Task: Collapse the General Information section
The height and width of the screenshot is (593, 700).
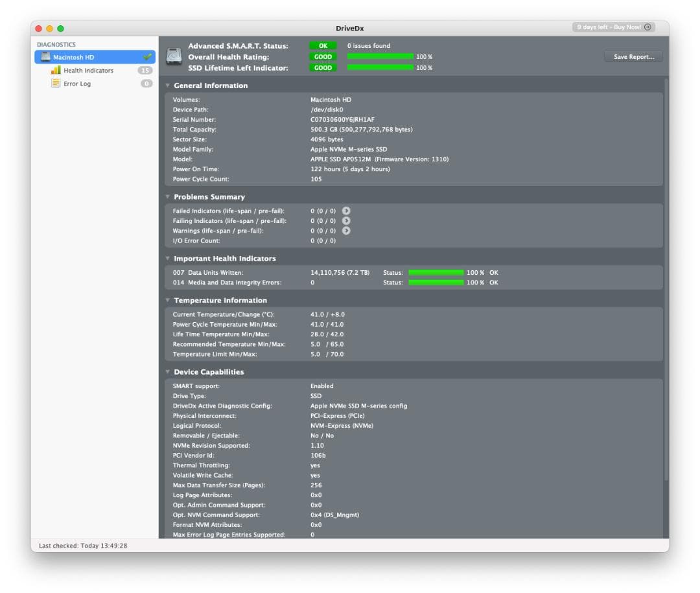Action: point(169,85)
